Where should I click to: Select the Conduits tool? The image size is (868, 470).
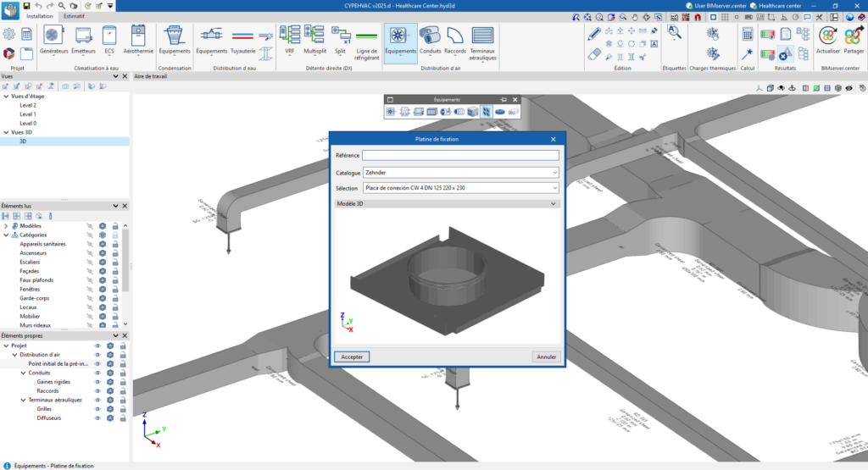[430, 40]
